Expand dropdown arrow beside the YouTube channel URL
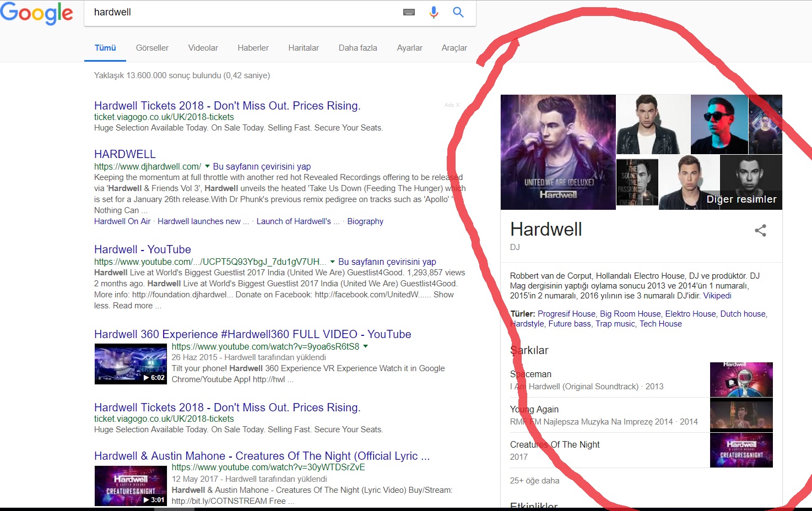The height and width of the screenshot is (511, 812). click(x=332, y=262)
